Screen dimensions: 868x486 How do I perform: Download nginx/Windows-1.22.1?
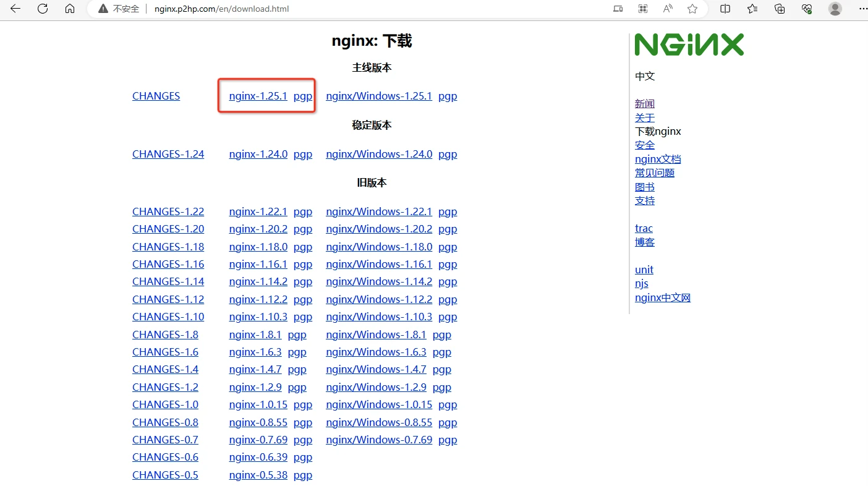tap(379, 211)
